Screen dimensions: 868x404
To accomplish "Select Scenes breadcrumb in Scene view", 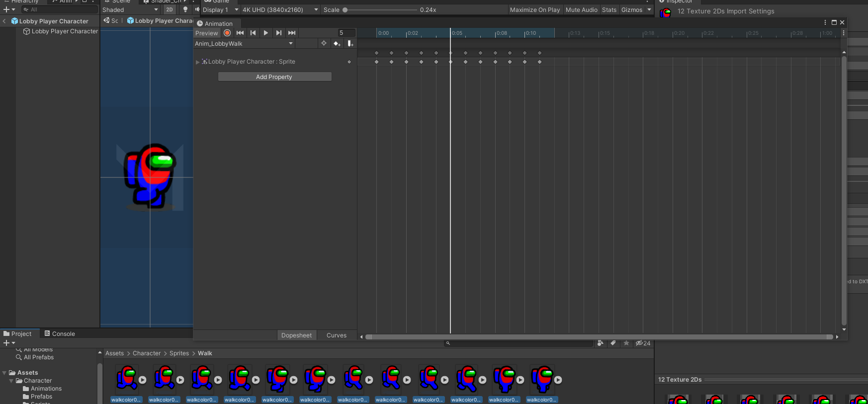I will point(111,20).
